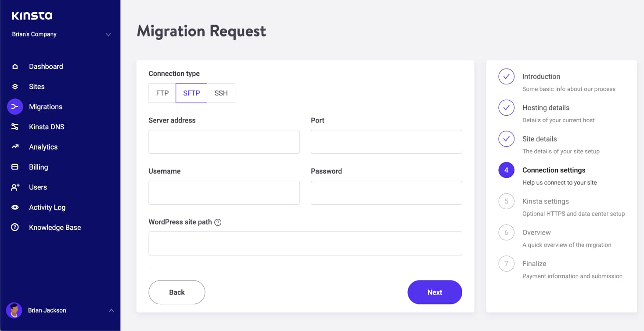Viewport: 644px width, 331px height.
Task: Expand the Brian's Company dropdown
Action: coord(108,34)
